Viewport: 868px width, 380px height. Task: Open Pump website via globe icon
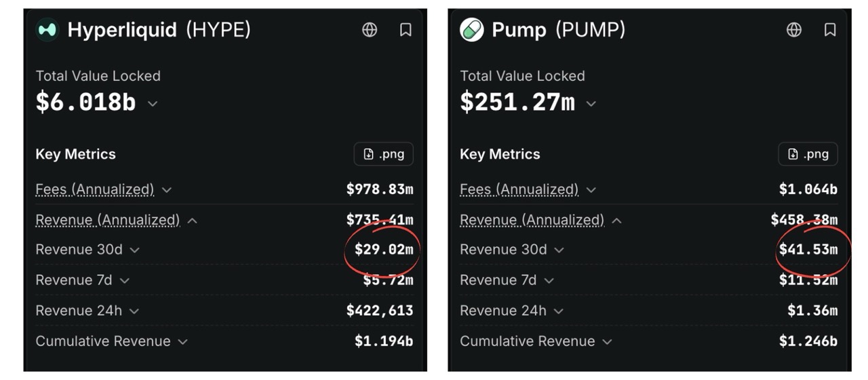(794, 30)
